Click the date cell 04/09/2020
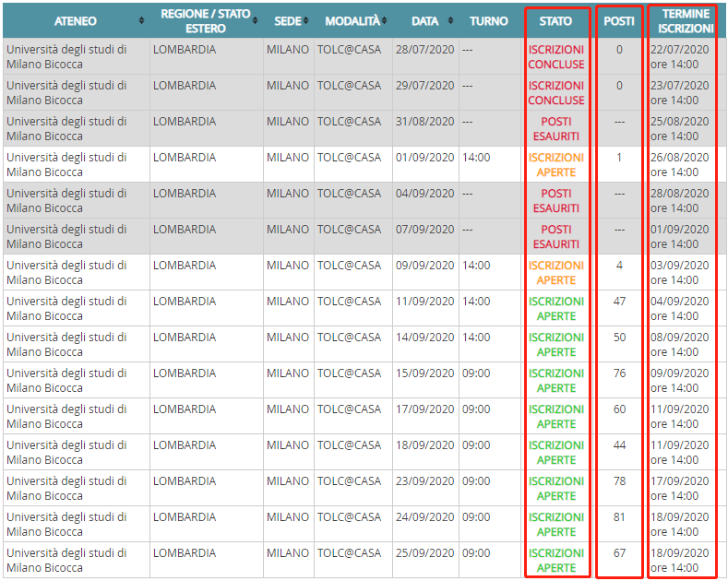 tap(424, 194)
